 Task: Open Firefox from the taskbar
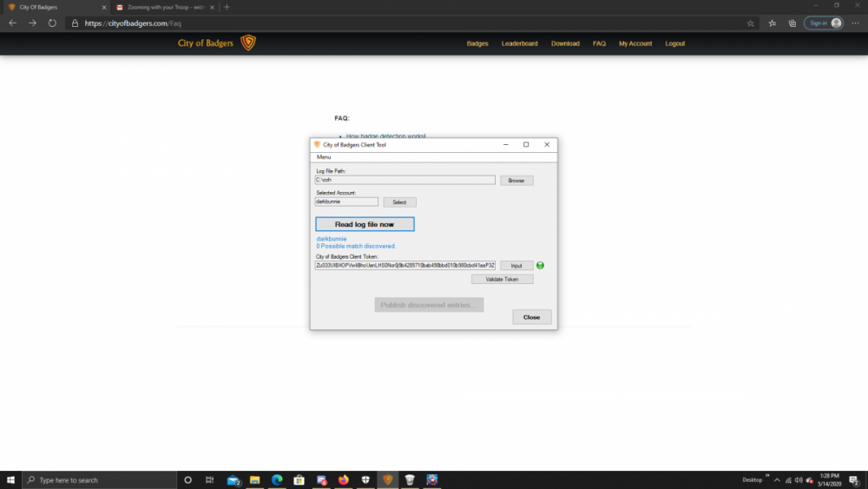coord(343,479)
